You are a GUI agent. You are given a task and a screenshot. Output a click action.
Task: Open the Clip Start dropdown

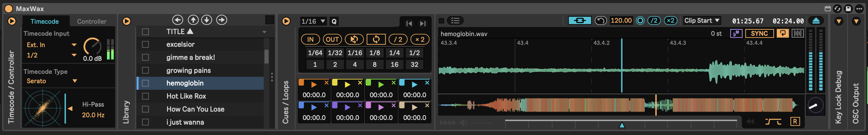coord(702,20)
